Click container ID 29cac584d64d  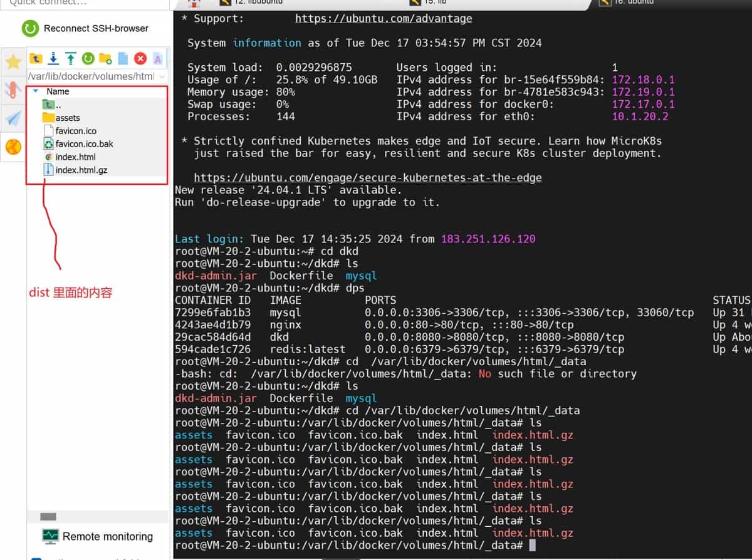212,337
